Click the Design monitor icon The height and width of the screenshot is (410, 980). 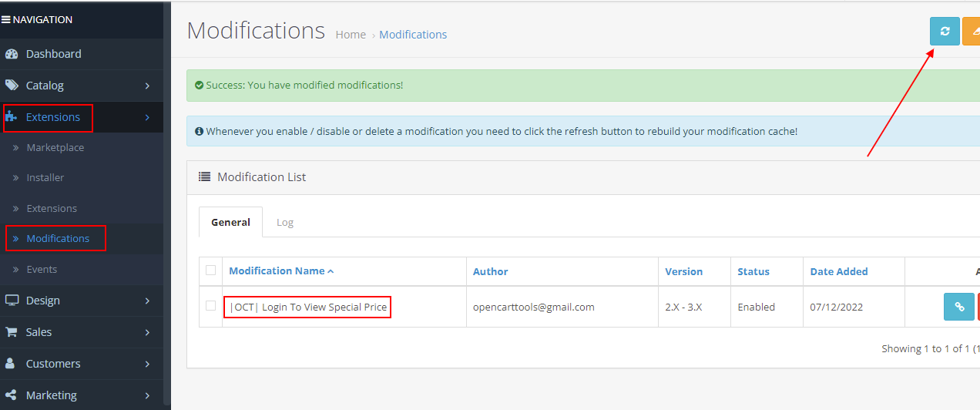coord(12,301)
